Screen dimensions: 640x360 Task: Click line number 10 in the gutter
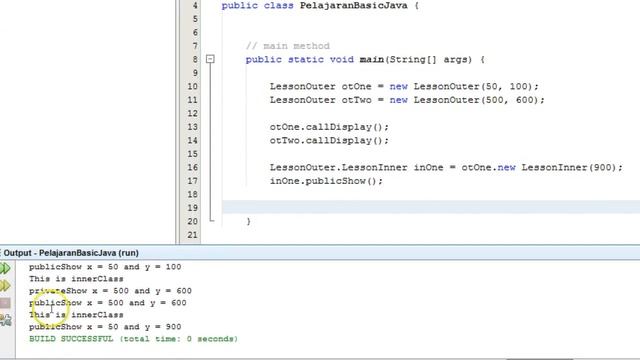[x=193, y=87]
